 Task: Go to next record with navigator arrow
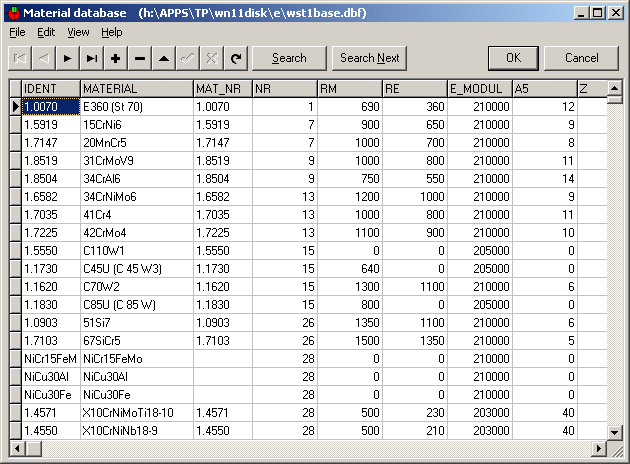(x=68, y=58)
